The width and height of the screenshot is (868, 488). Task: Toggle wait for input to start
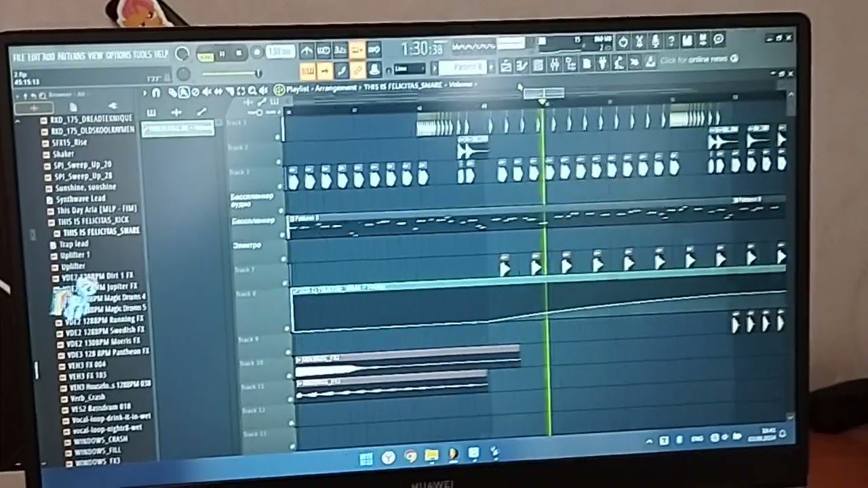323,50
